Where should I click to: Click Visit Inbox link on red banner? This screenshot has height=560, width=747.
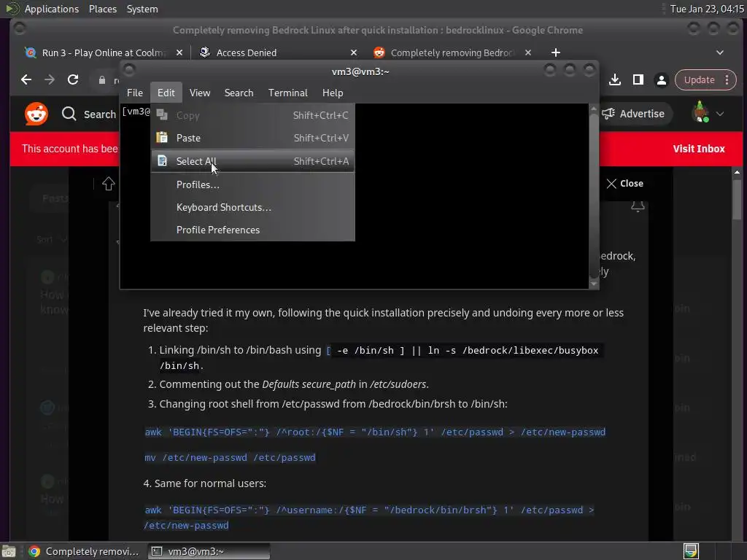698,149
